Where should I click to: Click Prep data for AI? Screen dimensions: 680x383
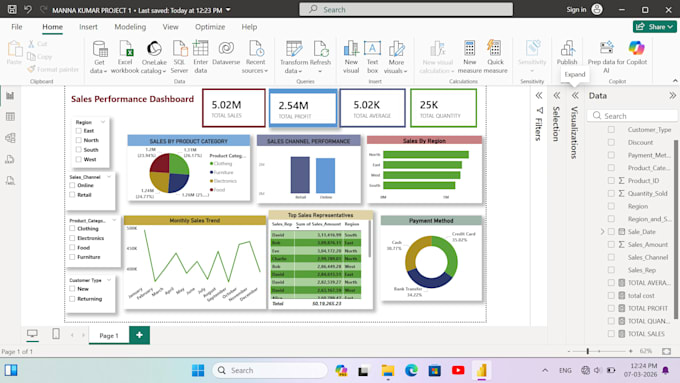point(606,57)
